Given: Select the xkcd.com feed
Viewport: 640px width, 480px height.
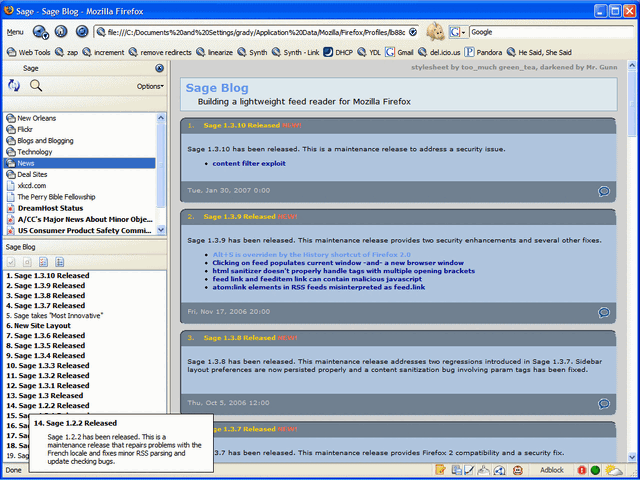Looking at the screenshot, I should point(80,186).
